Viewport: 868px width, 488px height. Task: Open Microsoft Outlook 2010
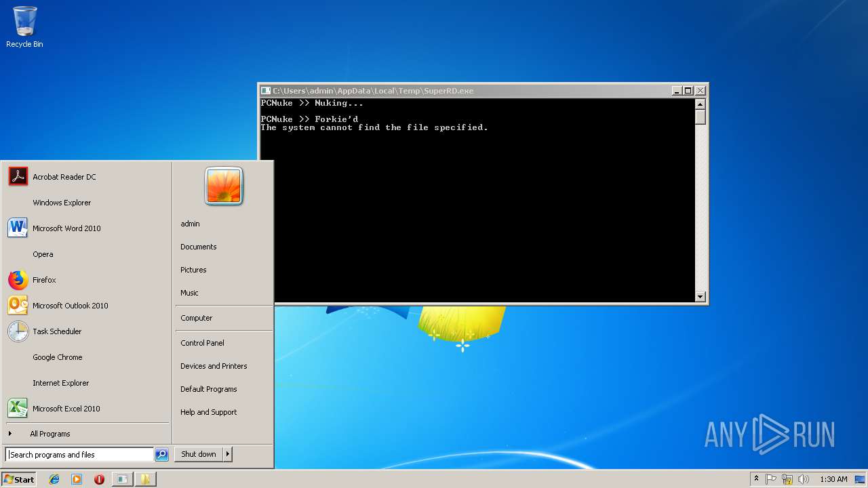click(x=87, y=306)
